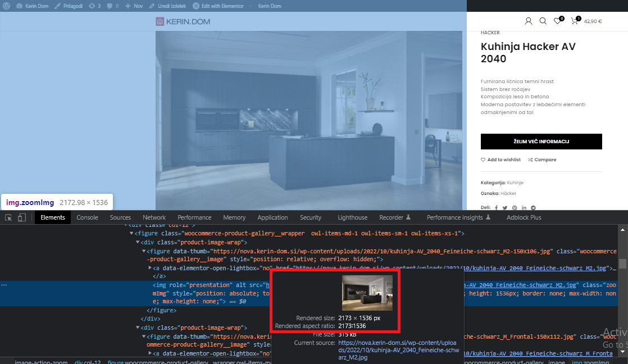Click Add to wishlist

(500, 160)
